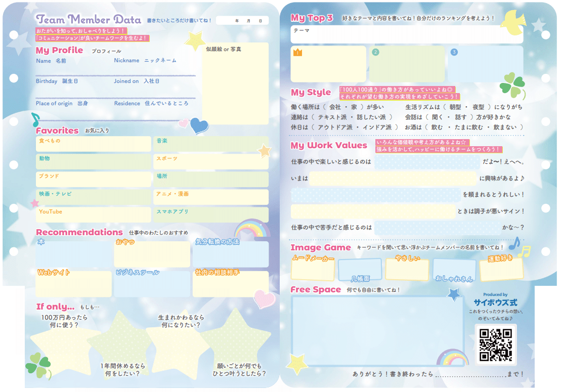561x392 pixels.
Task: Click the ムードメーカー Image Game box
Action: [x=313, y=269]
